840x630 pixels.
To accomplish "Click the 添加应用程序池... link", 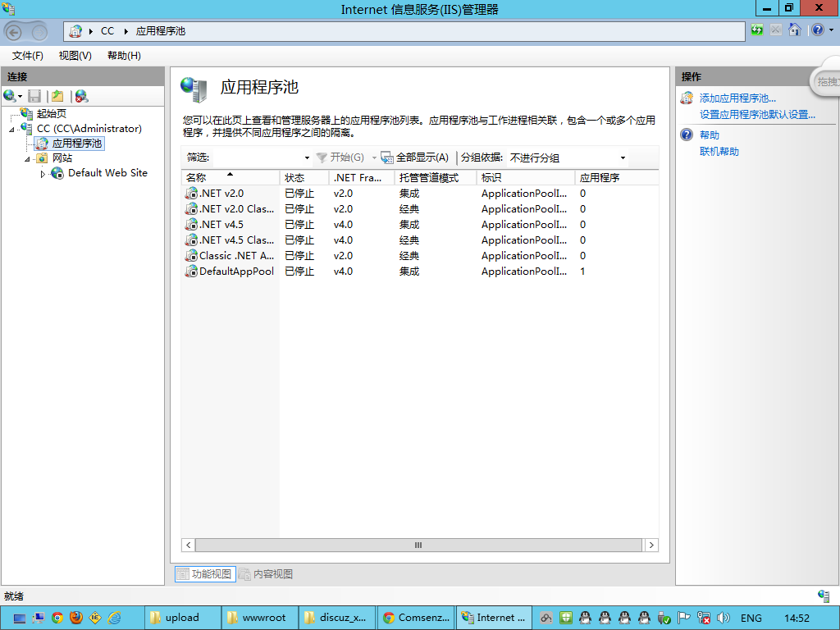I will [x=737, y=98].
